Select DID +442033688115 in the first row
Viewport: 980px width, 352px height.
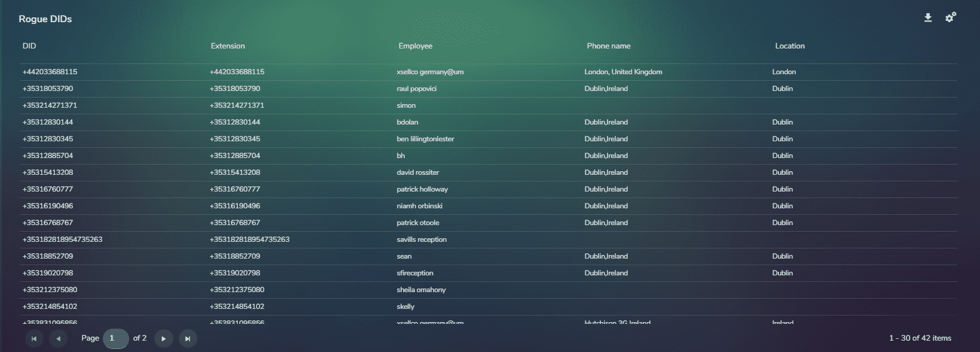50,72
